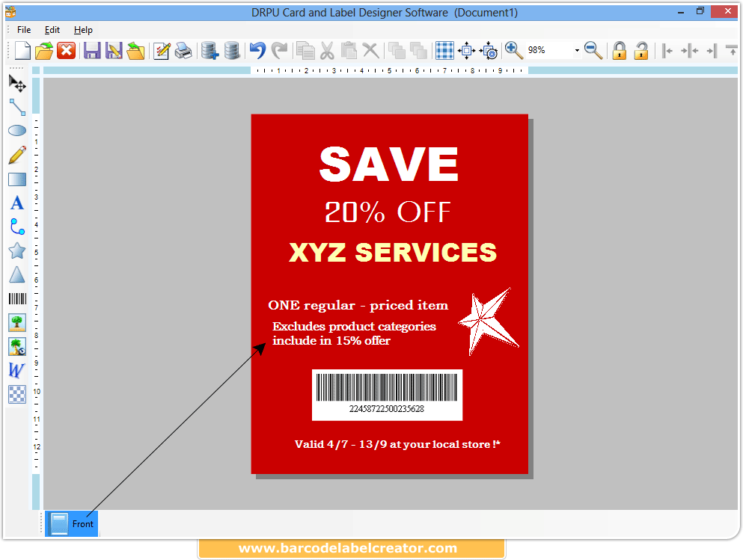Select the Triangle shape tool
This screenshot has height=560, width=743.
[x=16, y=274]
